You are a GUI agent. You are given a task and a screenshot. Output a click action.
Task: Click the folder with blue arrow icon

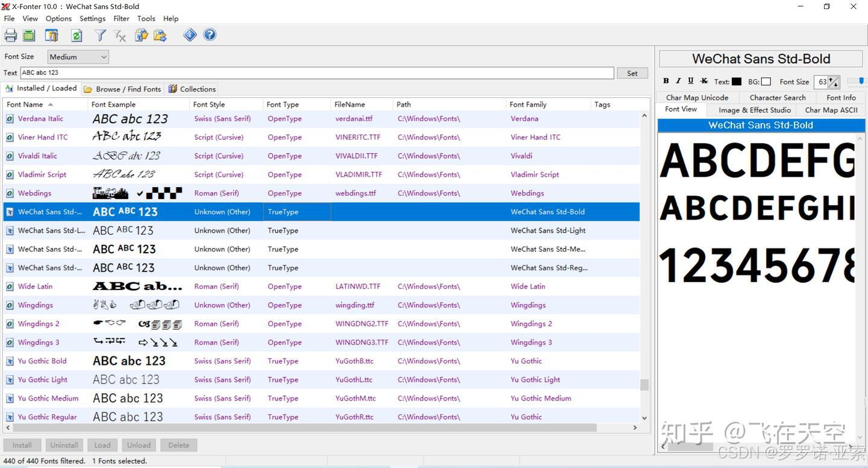160,36
